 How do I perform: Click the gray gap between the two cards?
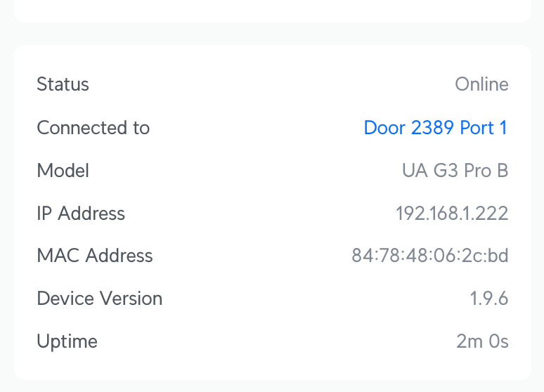point(272,34)
